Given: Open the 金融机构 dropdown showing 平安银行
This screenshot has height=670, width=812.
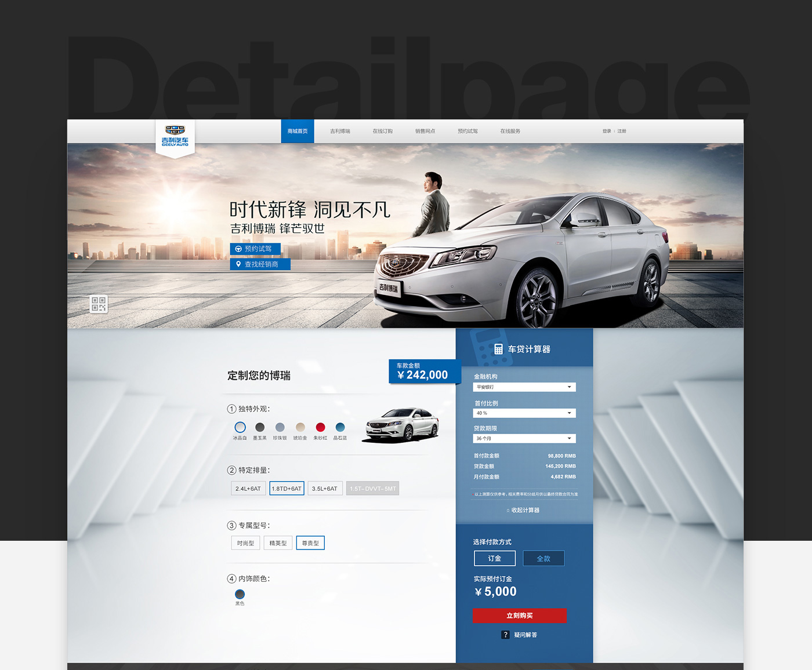Looking at the screenshot, I should pyautogui.click(x=524, y=387).
